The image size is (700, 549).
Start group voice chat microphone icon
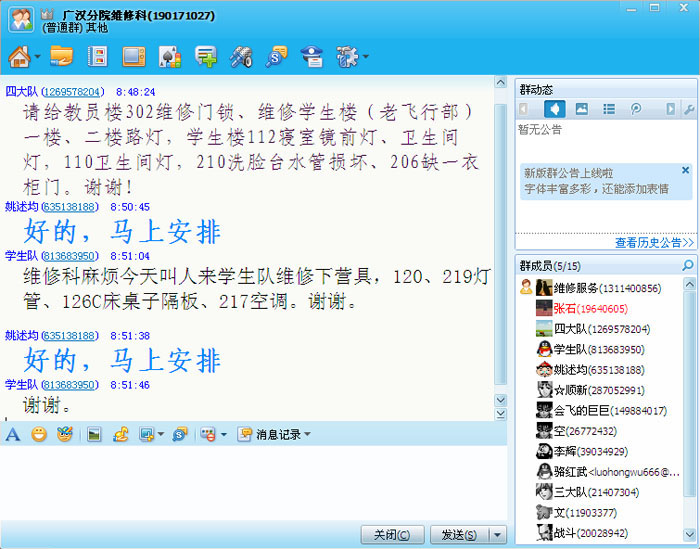point(241,57)
